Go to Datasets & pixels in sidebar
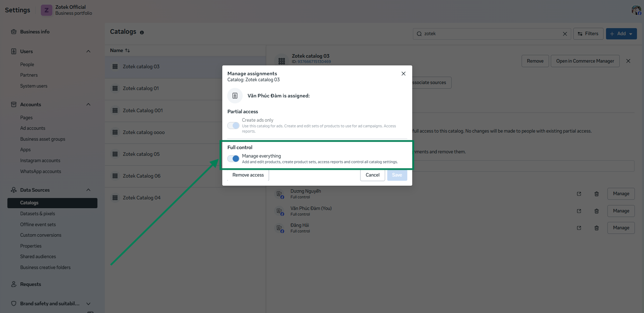The image size is (644, 313). pos(38,213)
